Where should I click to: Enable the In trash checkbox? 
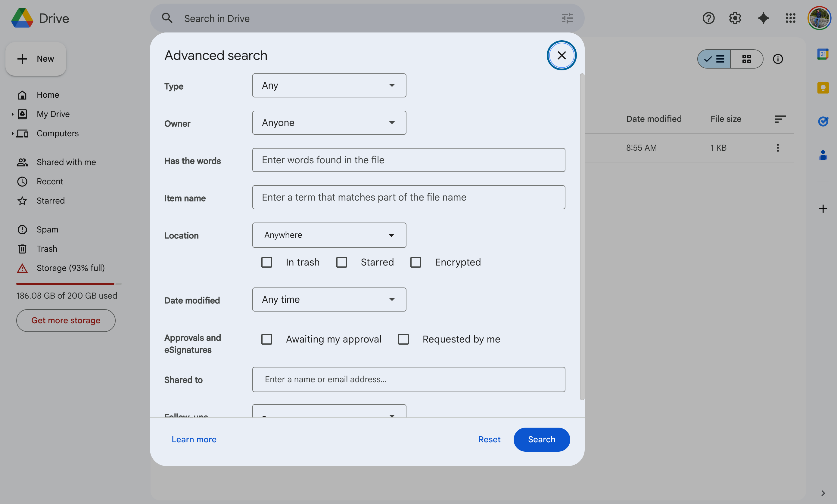267,262
